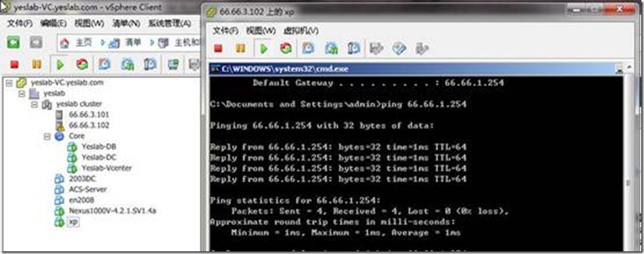Viewport: 644px width, 254px height.
Task: Click 'Pinging 66.66.1.254 with 32 bytes' line
Action: click(322, 126)
